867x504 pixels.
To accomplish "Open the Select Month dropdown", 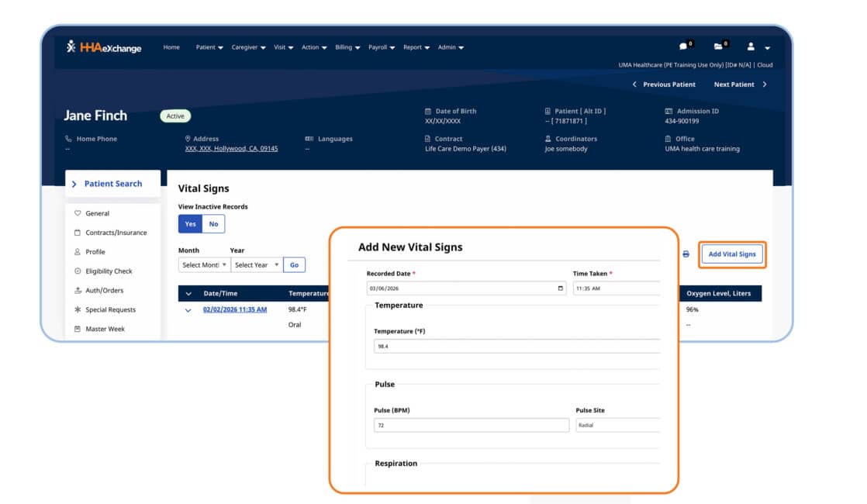I will pyautogui.click(x=204, y=265).
